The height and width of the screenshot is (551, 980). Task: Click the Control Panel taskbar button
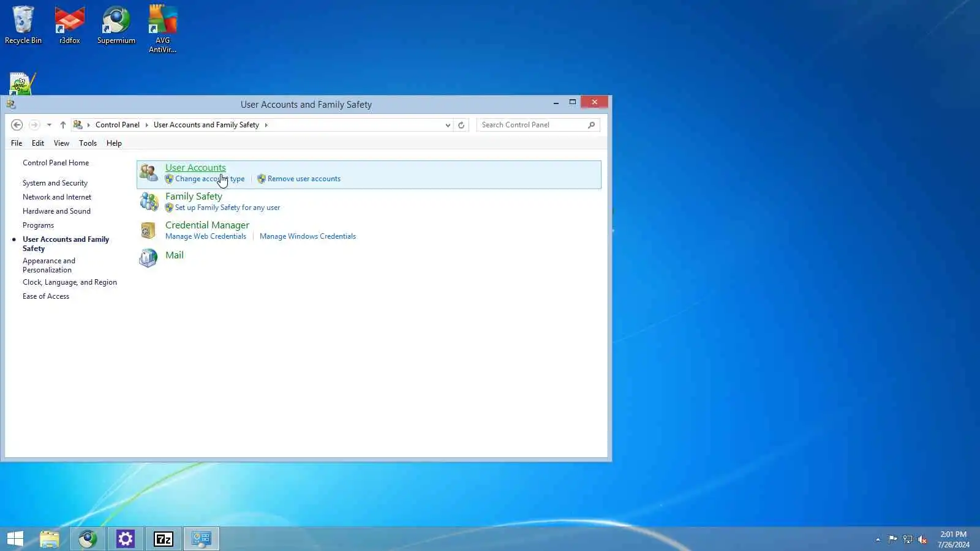coord(202,539)
